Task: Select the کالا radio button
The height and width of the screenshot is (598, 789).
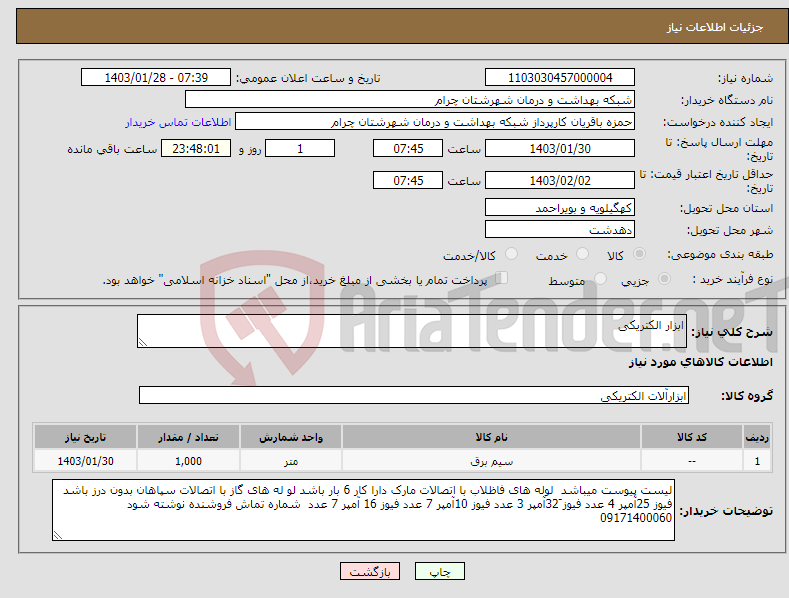Action: (x=640, y=254)
